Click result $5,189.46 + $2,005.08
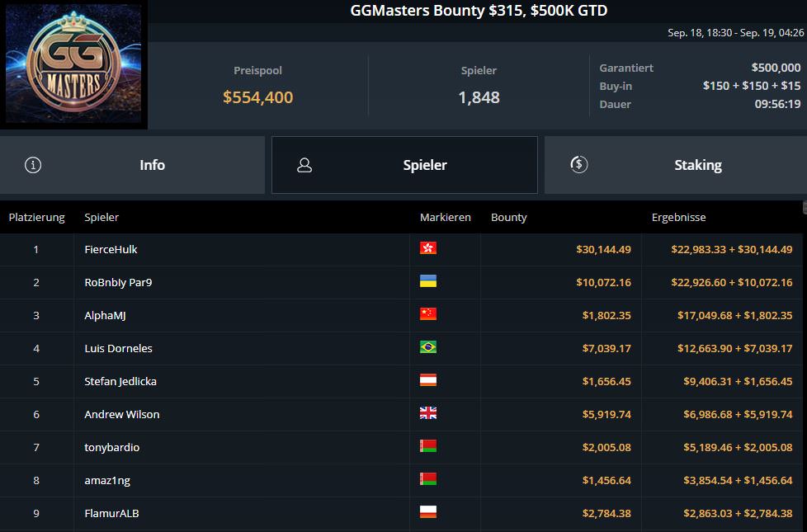This screenshot has height=532, width=807. (x=738, y=447)
